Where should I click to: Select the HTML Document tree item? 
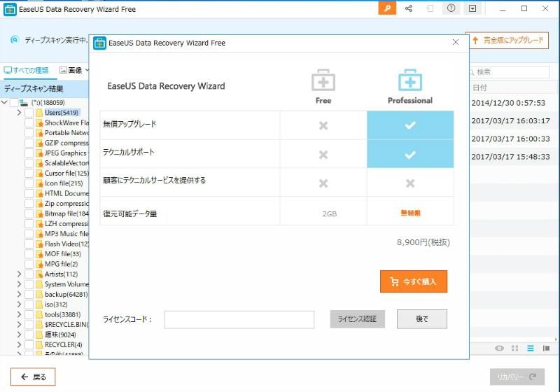click(x=66, y=193)
